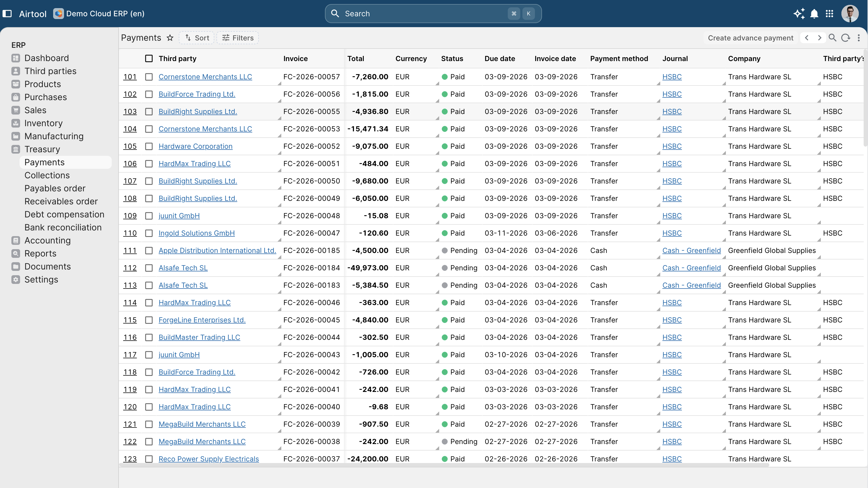Open Cornerstone Merchants LLC link in row 101

point(205,77)
